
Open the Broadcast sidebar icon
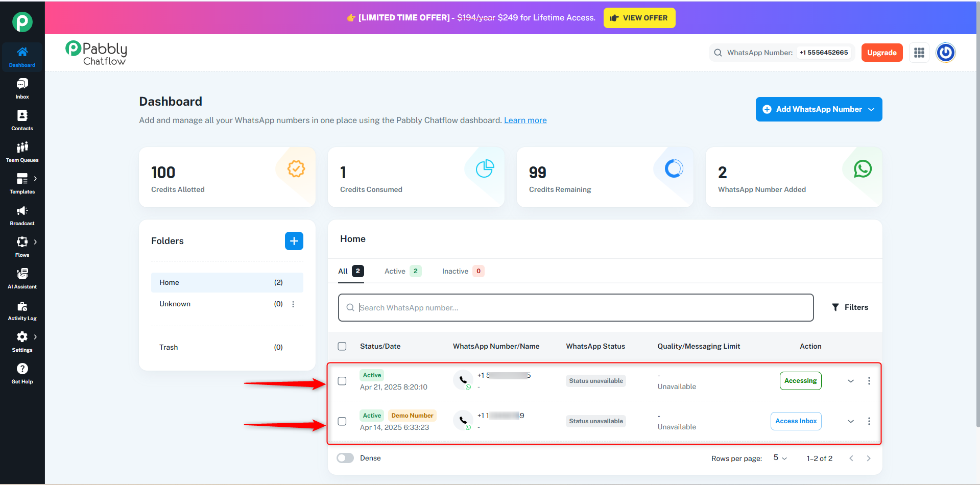click(22, 215)
